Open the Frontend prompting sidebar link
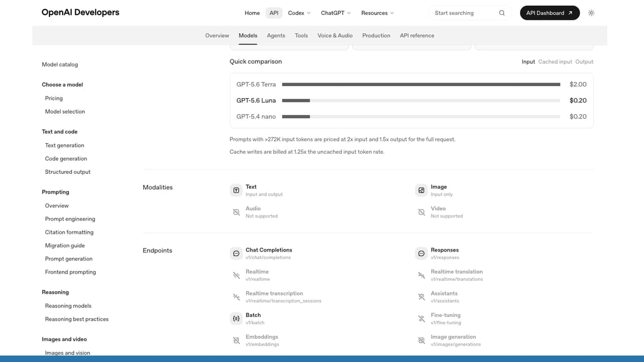 [x=70, y=272]
